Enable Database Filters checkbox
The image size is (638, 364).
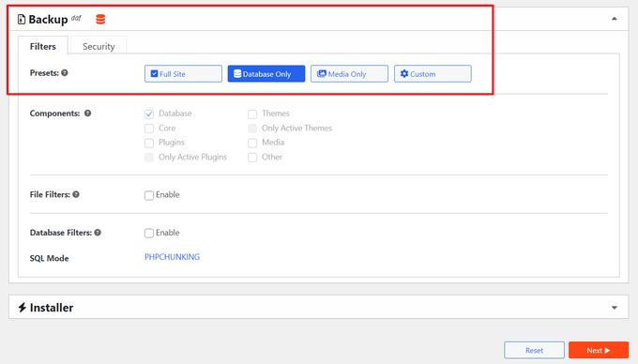click(x=149, y=233)
